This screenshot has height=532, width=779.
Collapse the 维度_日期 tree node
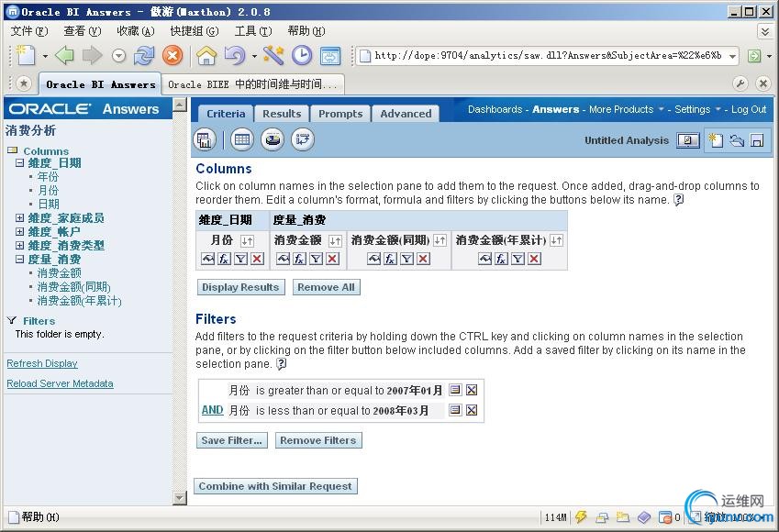[19, 162]
